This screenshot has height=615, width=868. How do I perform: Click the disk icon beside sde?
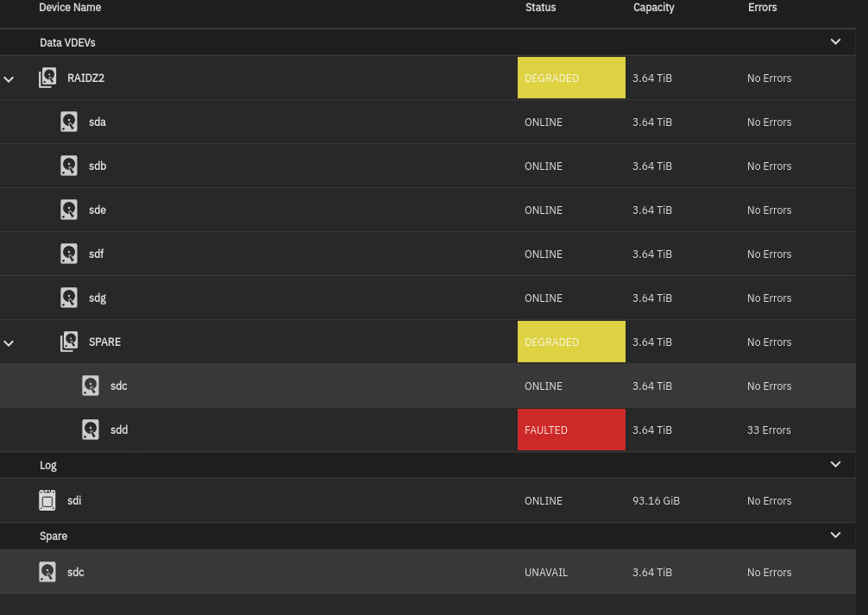[x=69, y=210]
